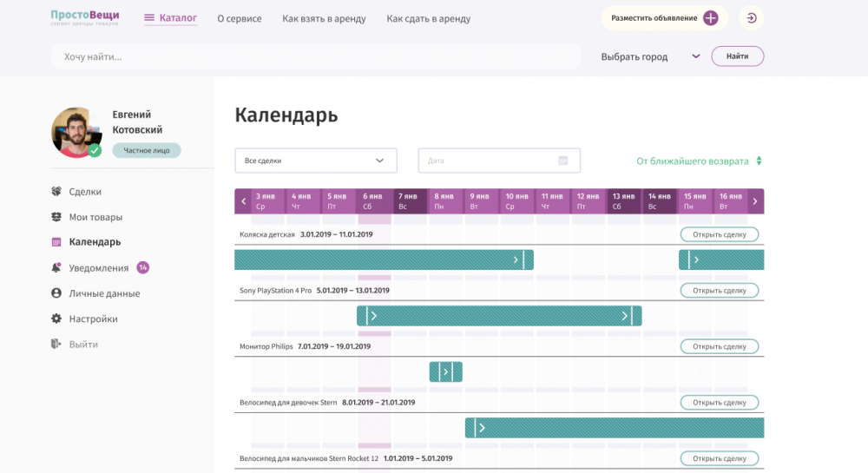Click the Личные данные person icon

coord(56,293)
